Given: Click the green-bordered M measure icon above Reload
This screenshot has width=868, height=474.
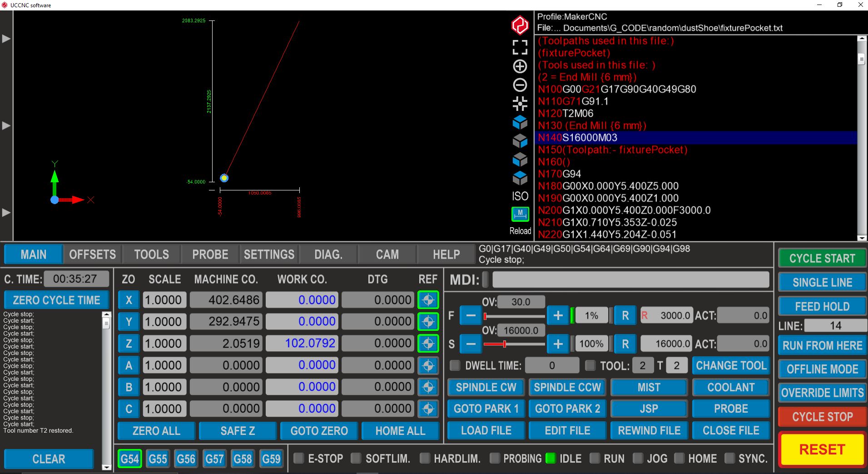Looking at the screenshot, I should click(x=520, y=214).
